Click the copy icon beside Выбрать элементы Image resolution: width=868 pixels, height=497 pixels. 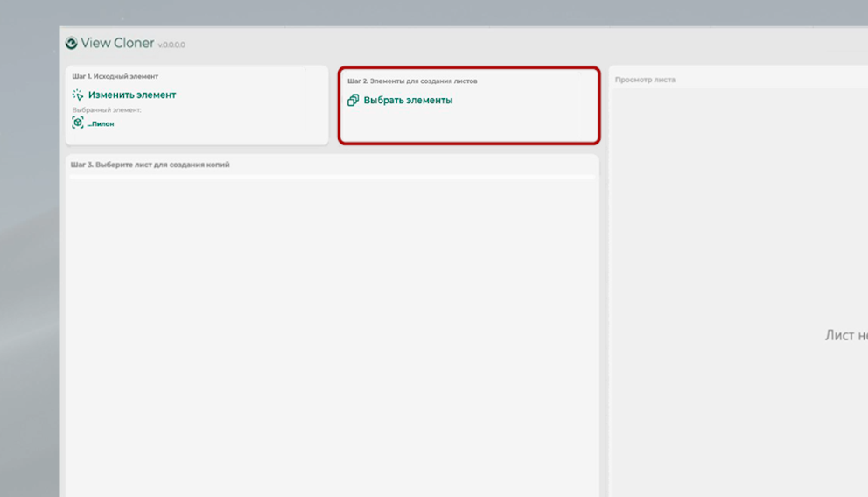[353, 101]
